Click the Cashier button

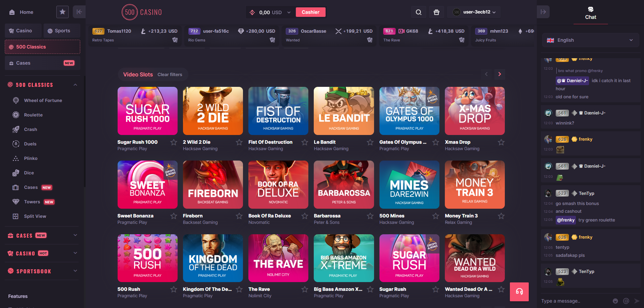point(310,12)
